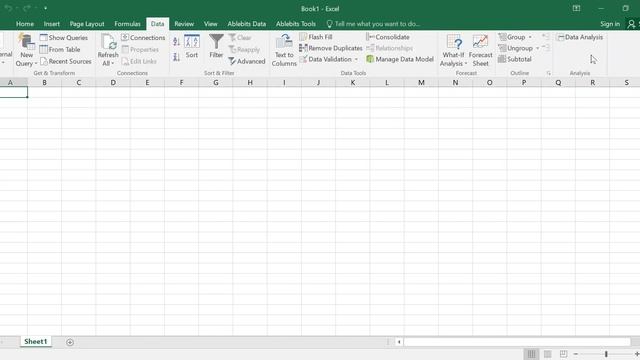The height and width of the screenshot is (360, 640).
Task: Switch to Formulas tab
Action: [127, 24]
